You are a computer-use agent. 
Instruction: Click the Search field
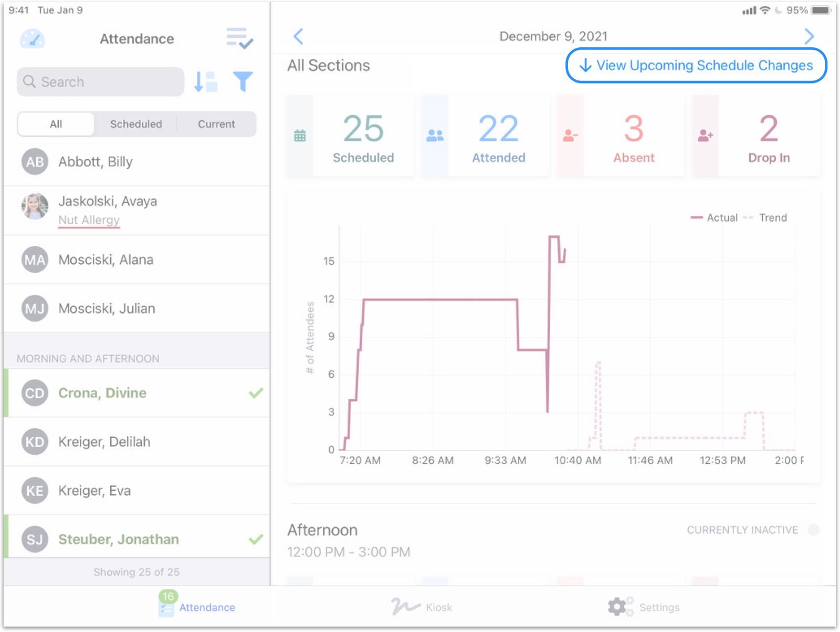100,82
